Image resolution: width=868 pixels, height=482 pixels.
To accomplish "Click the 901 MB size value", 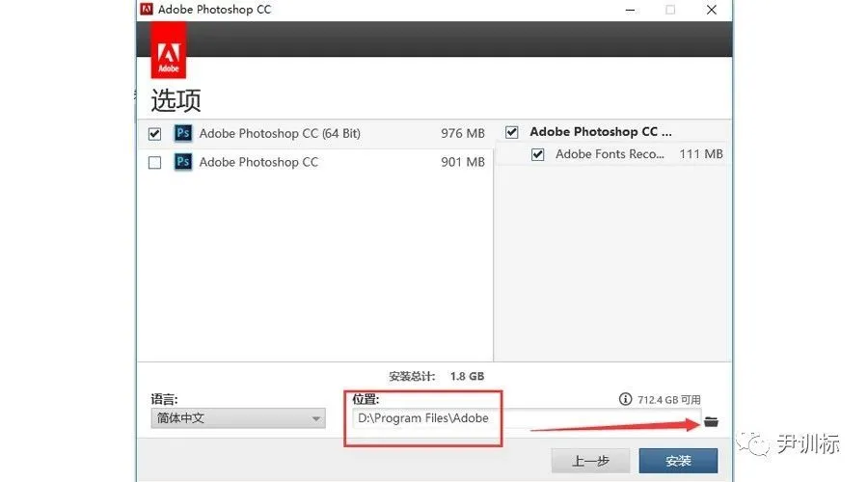I will [x=463, y=162].
